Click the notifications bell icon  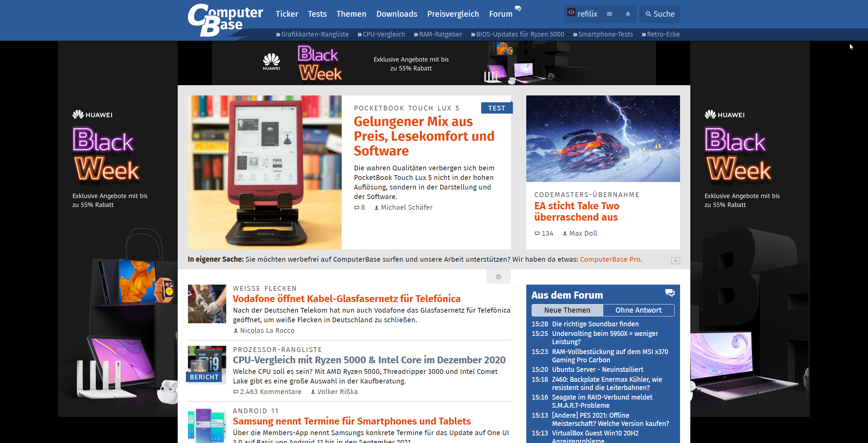tap(628, 14)
